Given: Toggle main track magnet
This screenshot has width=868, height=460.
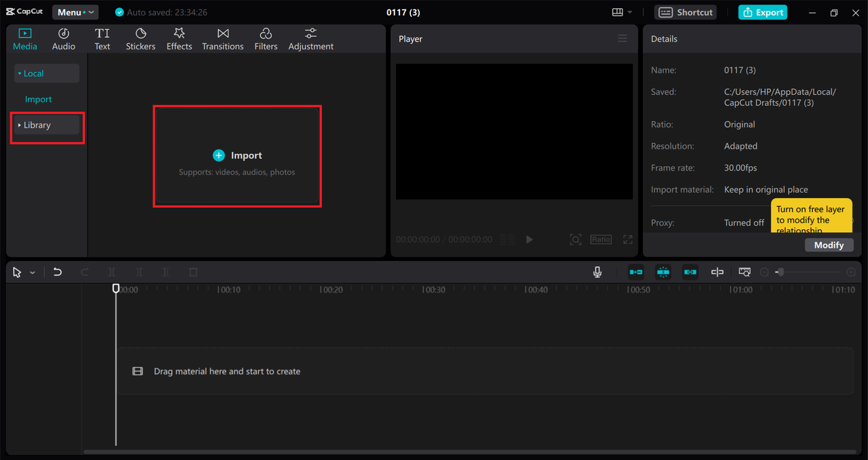Looking at the screenshot, I should pyautogui.click(x=636, y=272).
